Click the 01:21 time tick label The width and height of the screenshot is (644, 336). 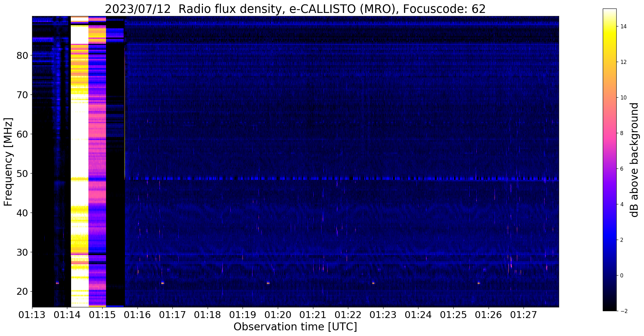tap(313, 315)
